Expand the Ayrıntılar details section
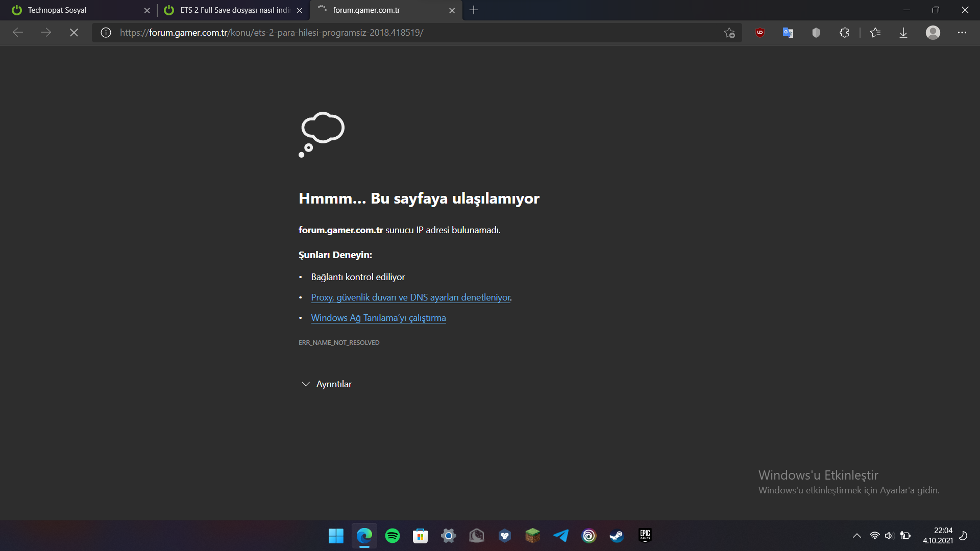The width and height of the screenshot is (980, 551). [x=327, y=384]
